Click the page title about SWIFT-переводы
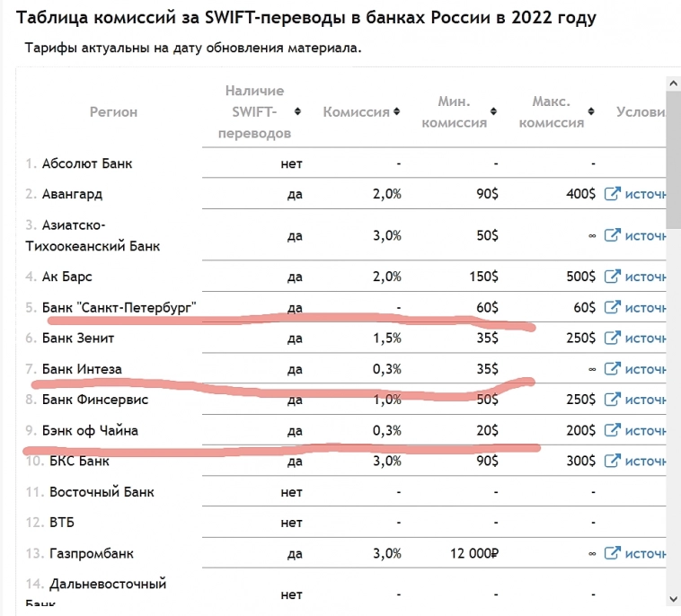The image size is (681, 616). point(306,18)
